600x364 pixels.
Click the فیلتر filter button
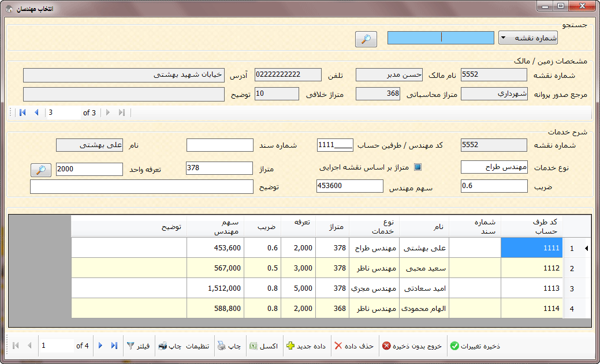(x=138, y=346)
